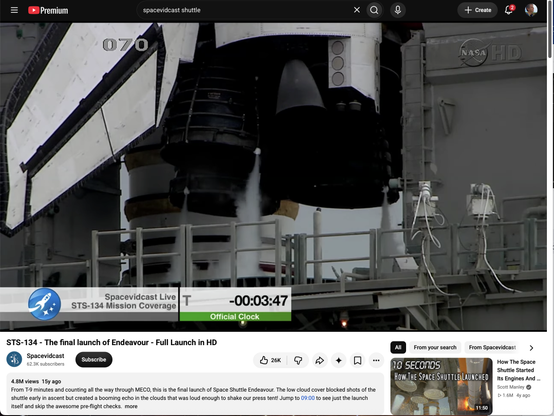Dislike this video
Screen dimensions: 554x416
point(298,360)
